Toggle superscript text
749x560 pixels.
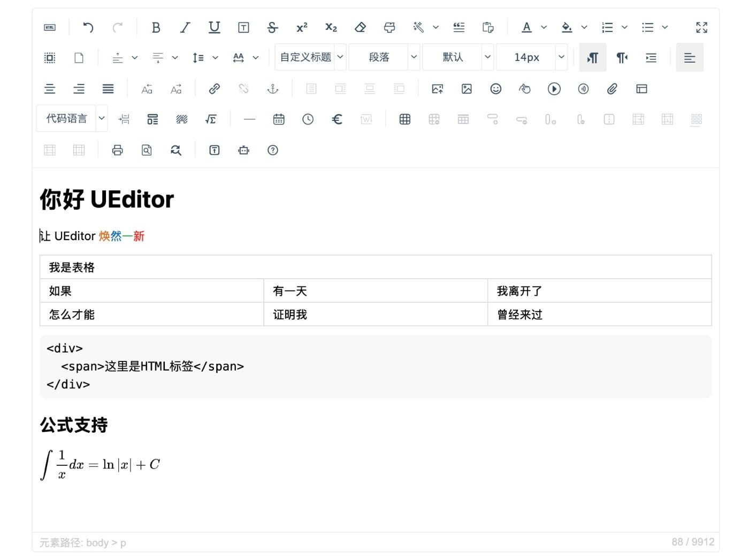click(302, 27)
